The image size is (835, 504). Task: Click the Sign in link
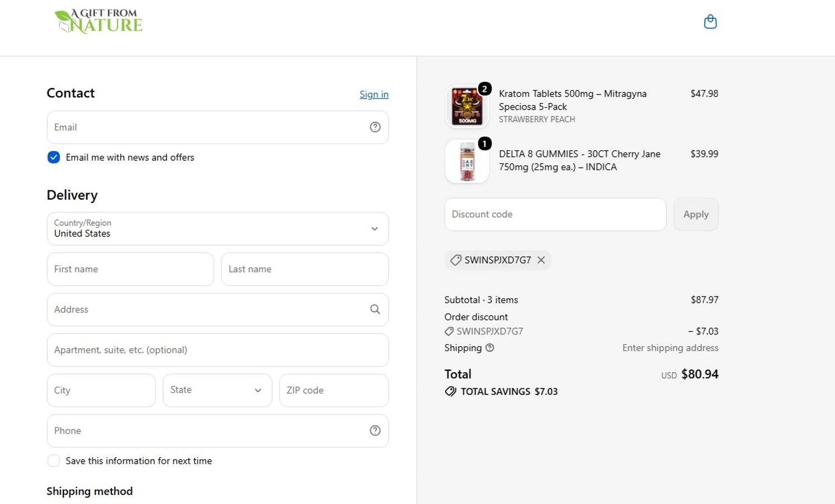[x=374, y=94]
